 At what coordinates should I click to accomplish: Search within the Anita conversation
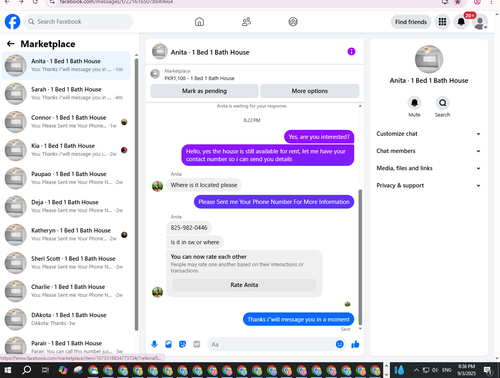click(442, 103)
